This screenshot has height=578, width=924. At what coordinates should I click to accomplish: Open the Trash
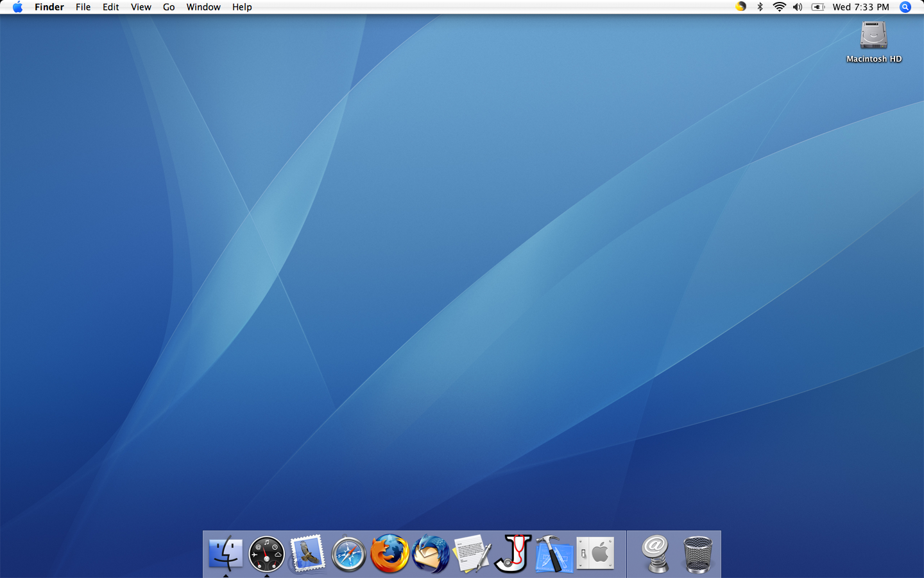click(696, 554)
